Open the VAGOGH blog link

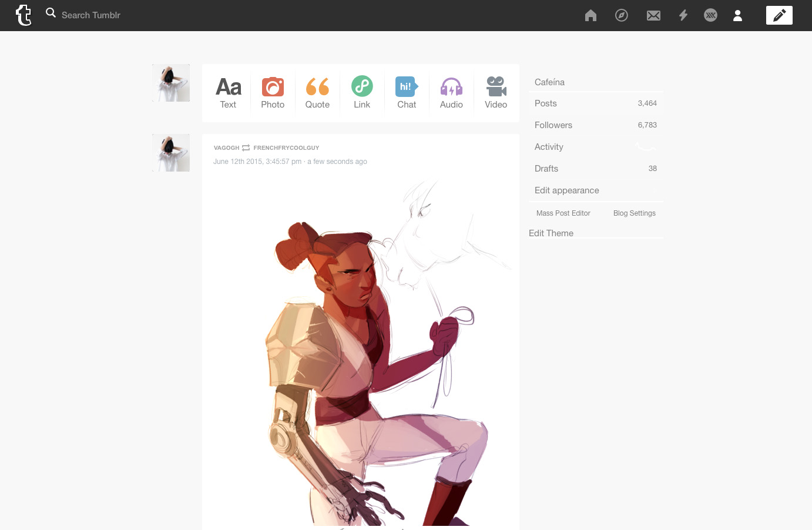tap(227, 148)
